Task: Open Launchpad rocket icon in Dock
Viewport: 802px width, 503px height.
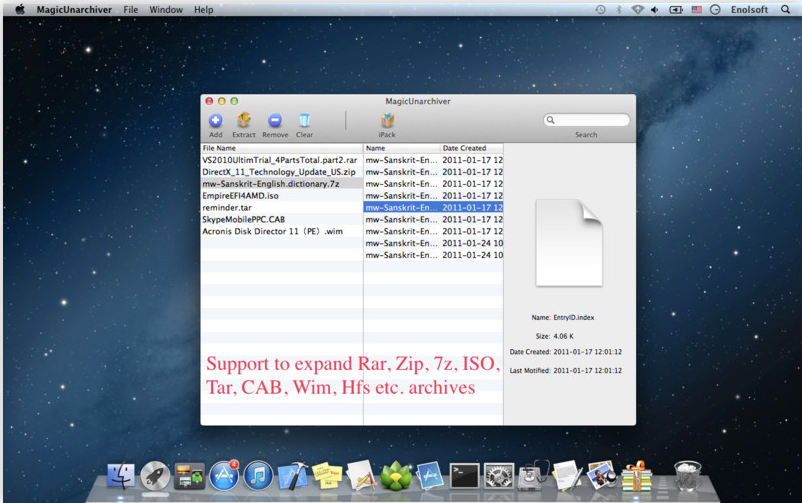Action: point(155,476)
